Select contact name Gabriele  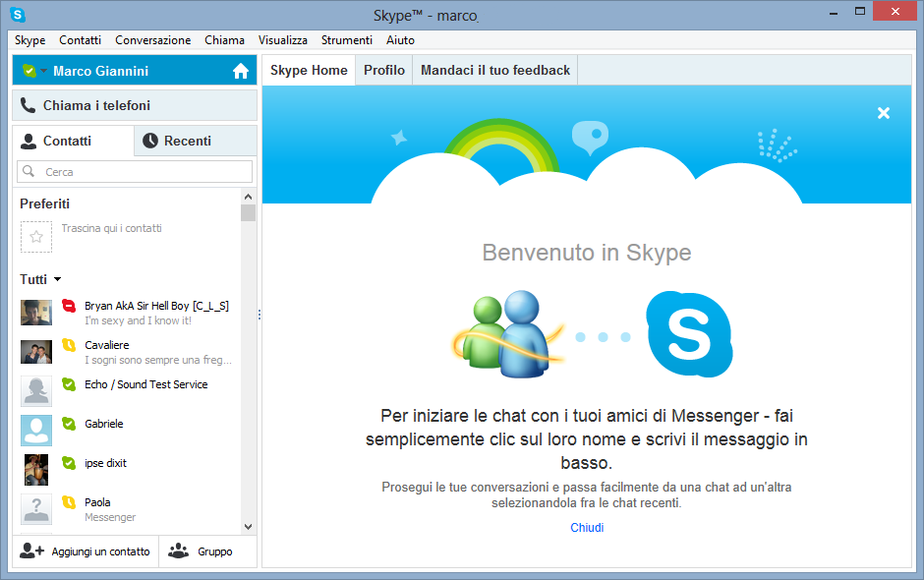104,424
